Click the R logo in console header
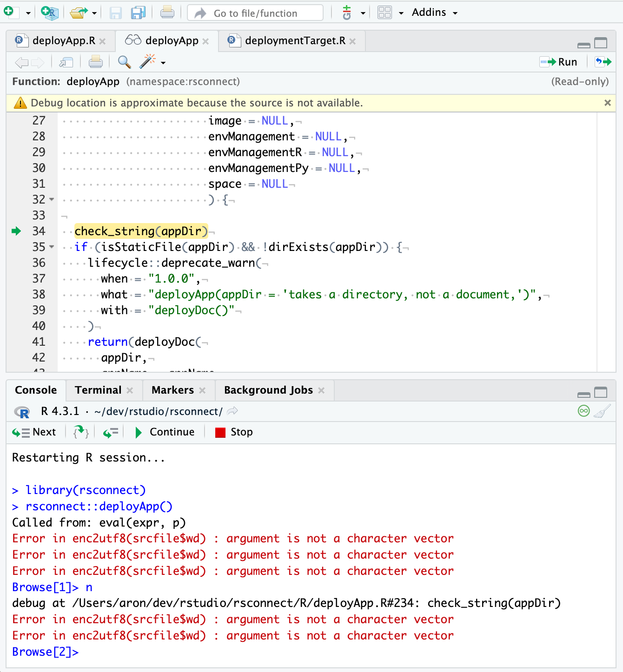This screenshot has width=623, height=672. (x=22, y=412)
